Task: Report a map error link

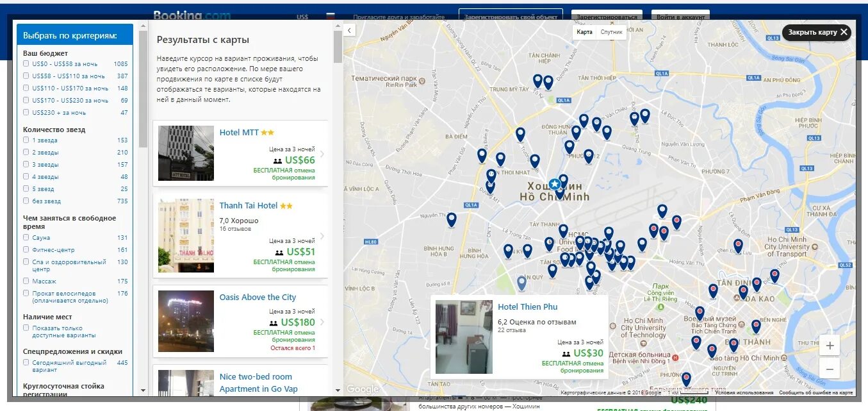Action: pos(815,392)
